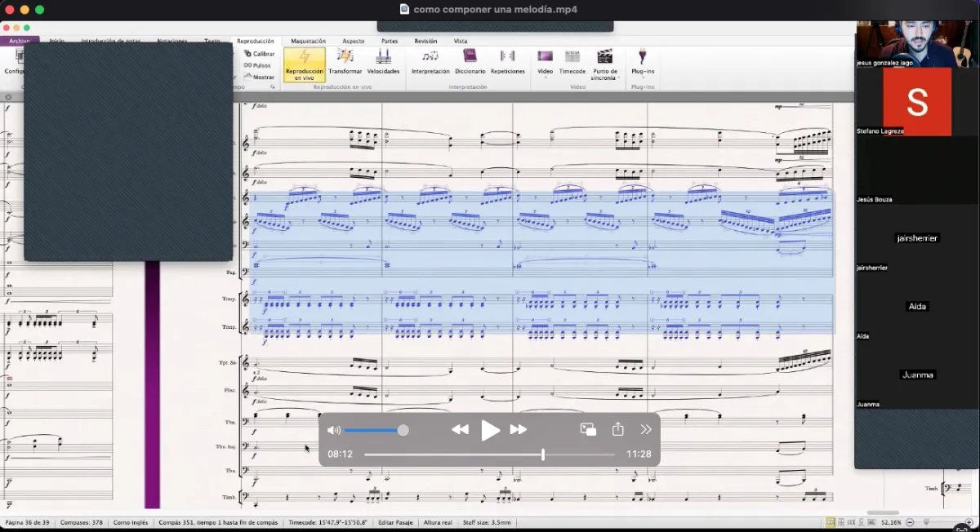Click the Calibrar button
Viewport: 980px width, 532px height.
pyautogui.click(x=260, y=54)
